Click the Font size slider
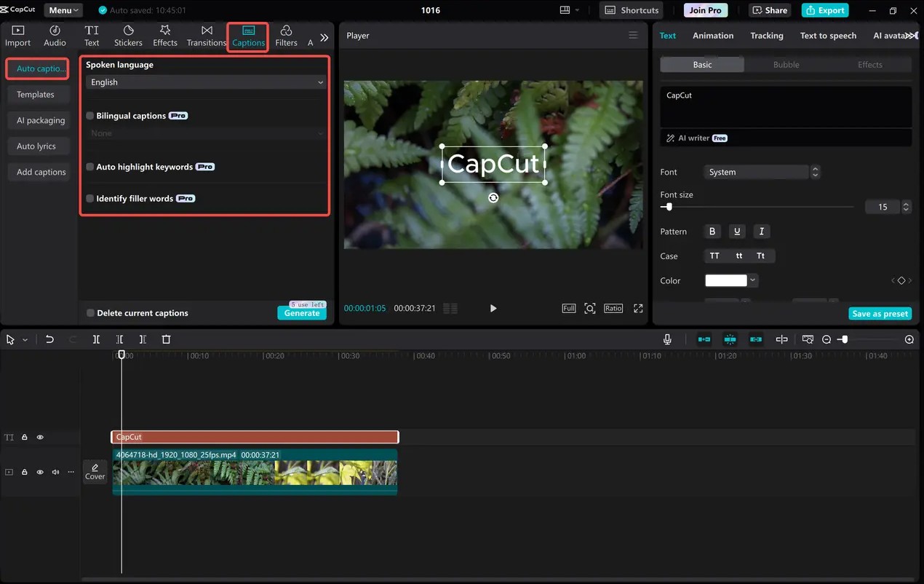924x584 pixels. click(757, 207)
